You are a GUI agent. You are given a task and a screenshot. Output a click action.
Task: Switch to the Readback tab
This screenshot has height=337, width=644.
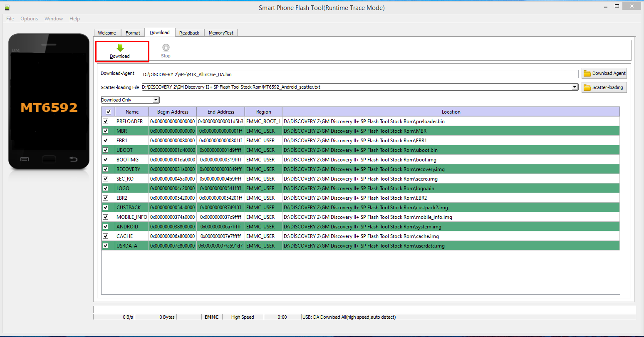click(x=189, y=33)
